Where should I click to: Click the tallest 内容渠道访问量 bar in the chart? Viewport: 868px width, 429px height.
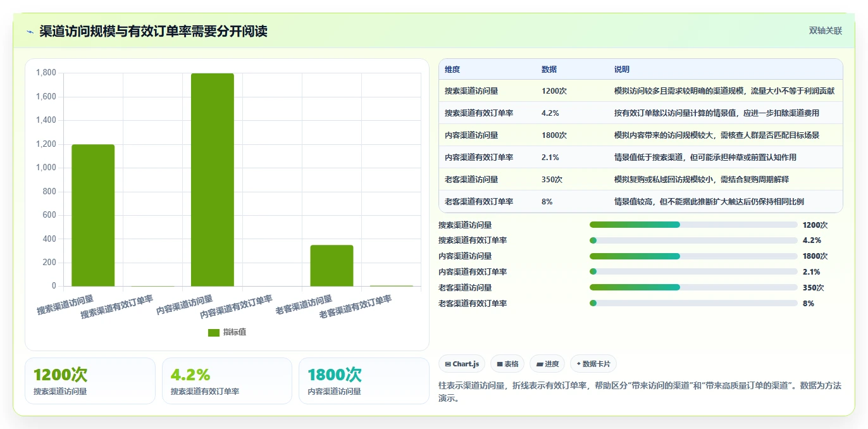[x=213, y=180]
